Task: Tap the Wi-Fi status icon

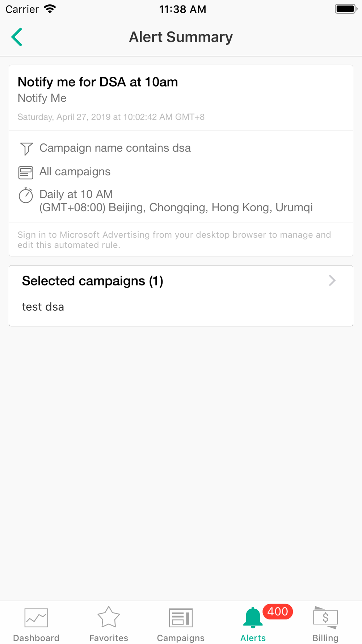Action: tap(50, 9)
